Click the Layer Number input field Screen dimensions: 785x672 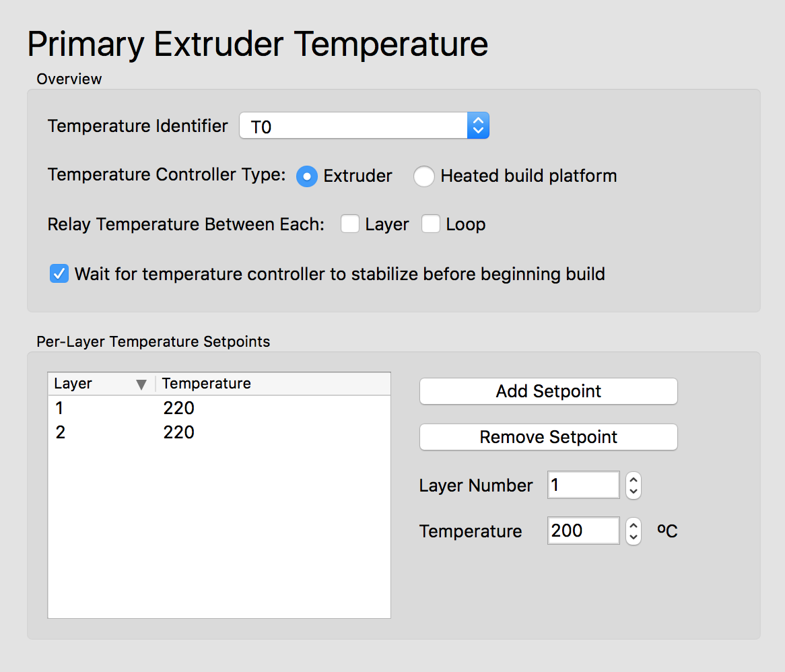(583, 485)
